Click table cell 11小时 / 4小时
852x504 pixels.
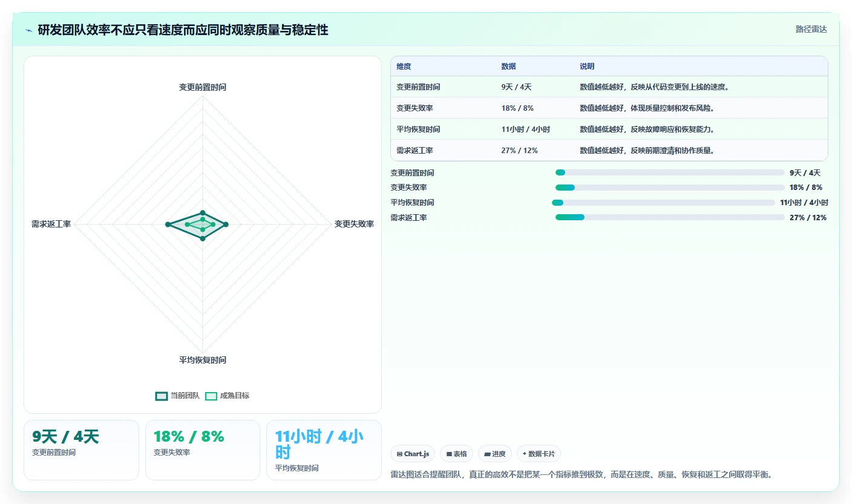[525, 129]
